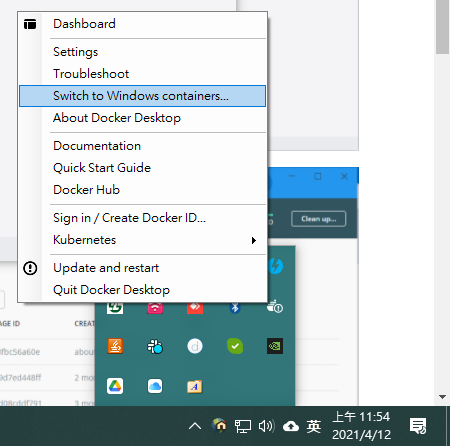Switch input language via 英 indicator
Image resolution: width=450 pixels, height=447 pixels.
[x=314, y=426]
